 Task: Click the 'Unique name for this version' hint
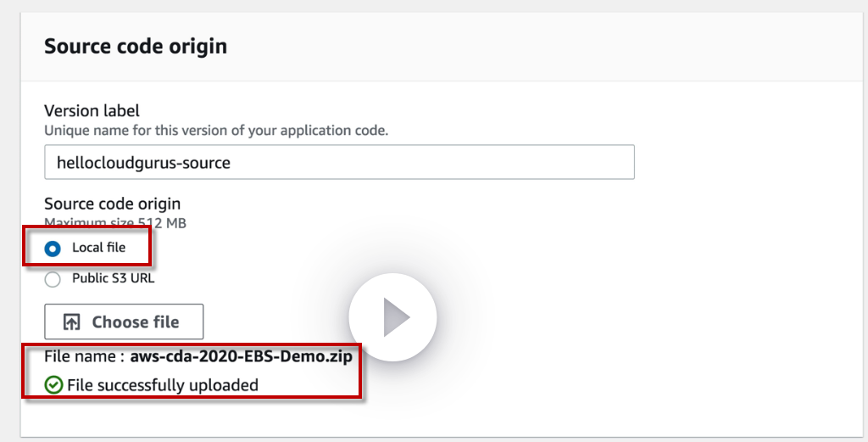tap(216, 131)
